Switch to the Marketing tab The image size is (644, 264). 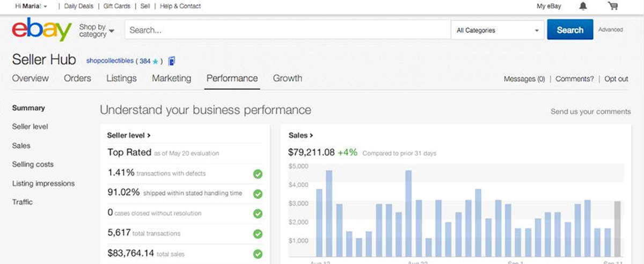(171, 79)
